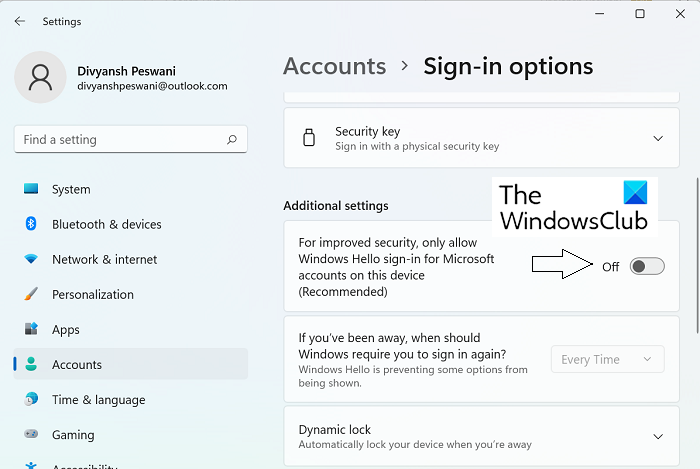Go to Accounts breadcrumb link

[334, 66]
